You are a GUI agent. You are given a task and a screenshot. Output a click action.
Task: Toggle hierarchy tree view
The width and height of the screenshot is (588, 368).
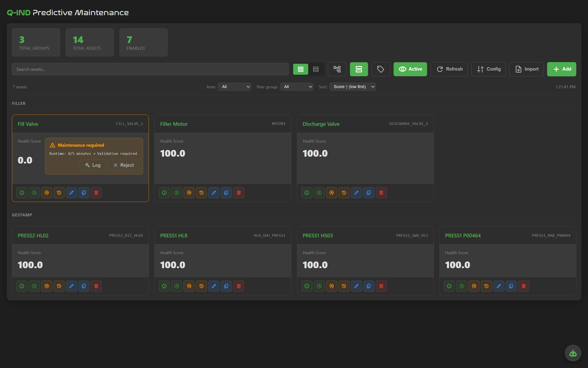click(337, 69)
